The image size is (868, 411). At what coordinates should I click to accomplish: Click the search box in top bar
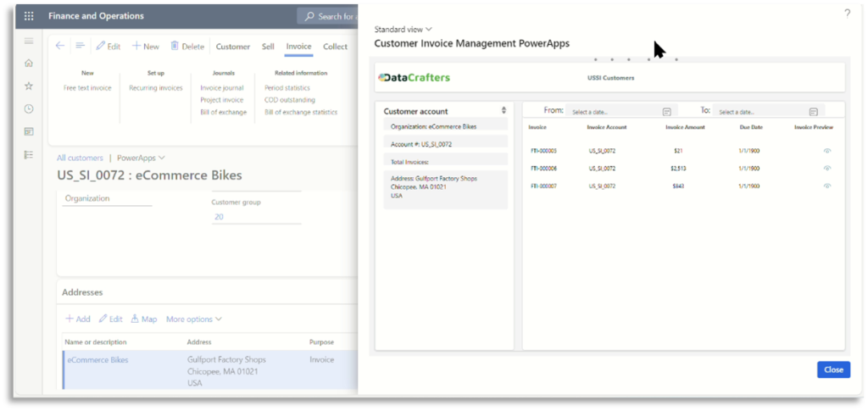tap(330, 16)
